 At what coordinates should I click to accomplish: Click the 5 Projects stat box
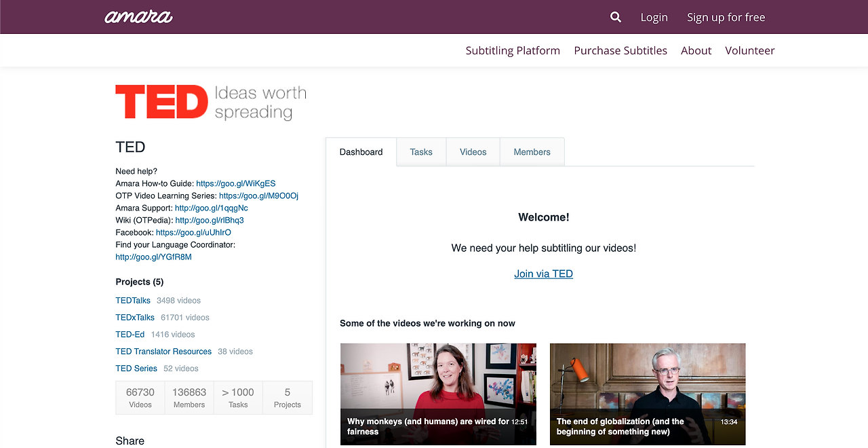coord(288,398)
